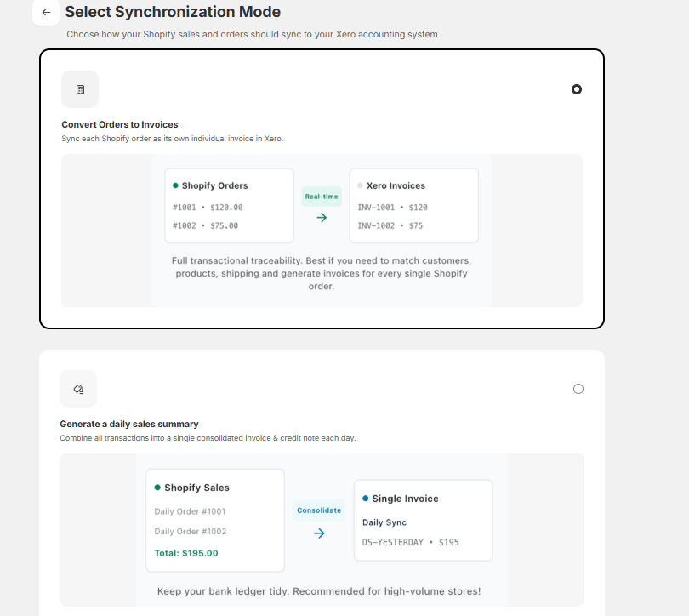The image size is (689, 616).
Task: Click the tag icon for daily sales summary
Action: [x=78, y=389]
